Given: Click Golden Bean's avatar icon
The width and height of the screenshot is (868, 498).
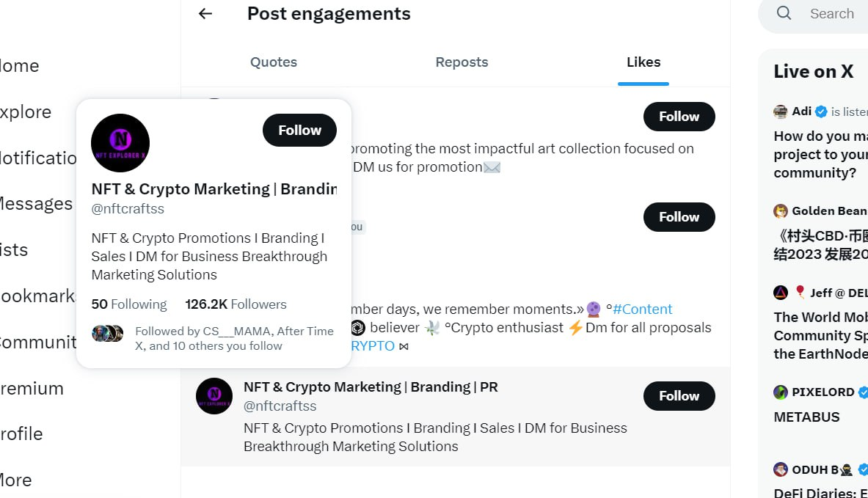Looking at the screenshot, I should pyautogui.click(x=781, y=211).
